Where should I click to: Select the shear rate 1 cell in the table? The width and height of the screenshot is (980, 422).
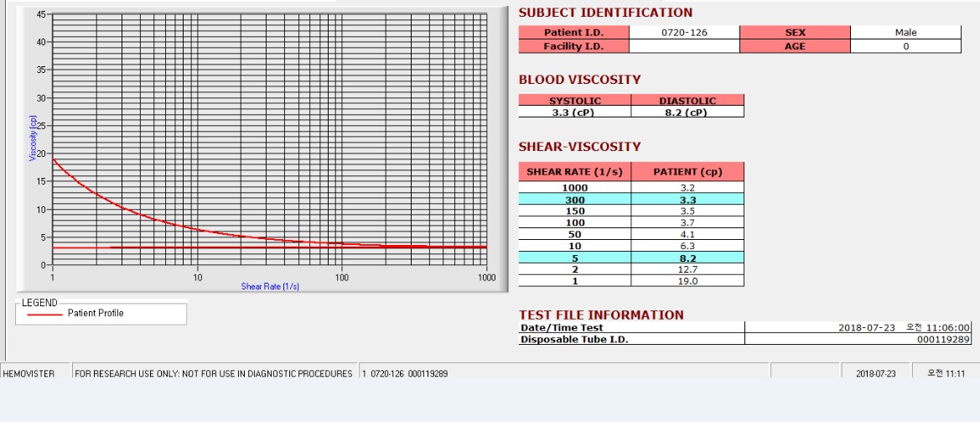click(575, 281)
